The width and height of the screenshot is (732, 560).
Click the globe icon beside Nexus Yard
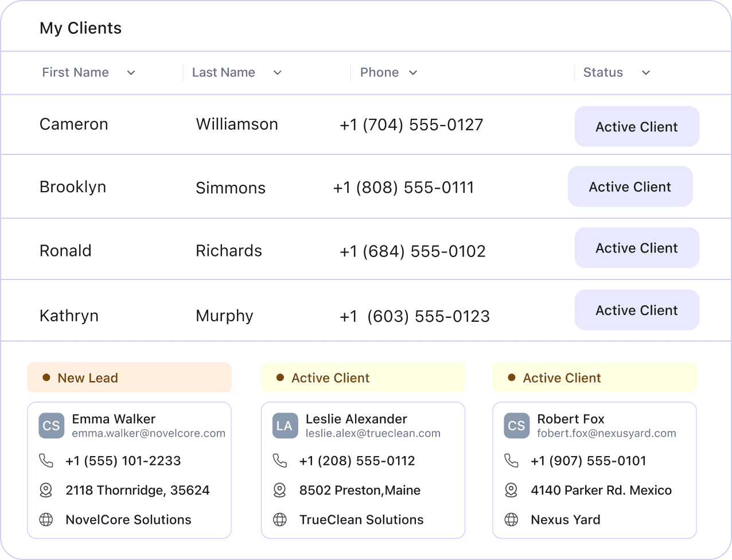tap(511, 520)
